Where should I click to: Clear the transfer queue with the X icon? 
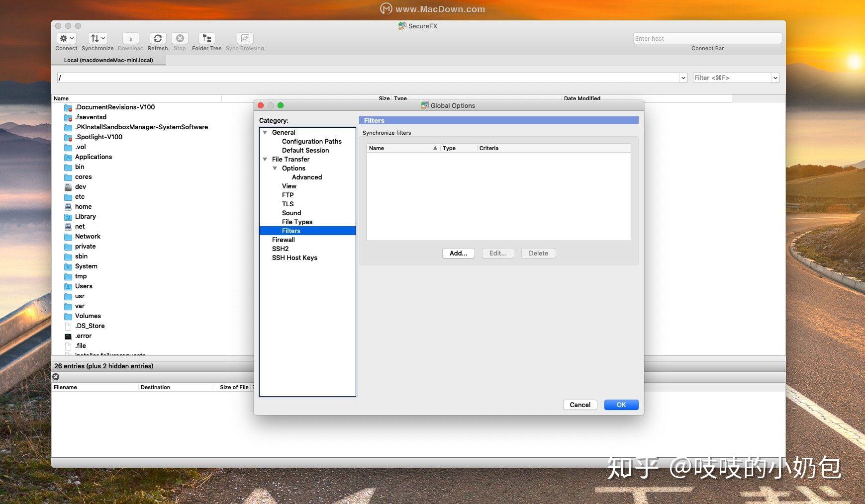56,377
